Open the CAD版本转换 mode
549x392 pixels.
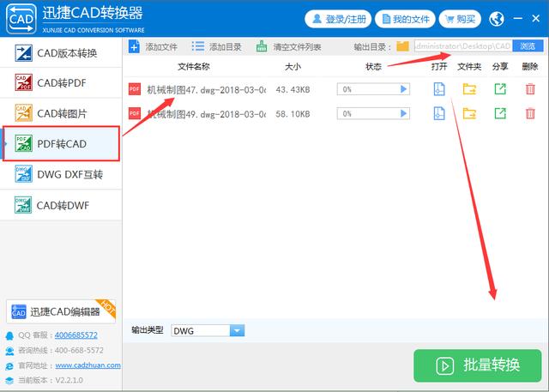[61, 53]
